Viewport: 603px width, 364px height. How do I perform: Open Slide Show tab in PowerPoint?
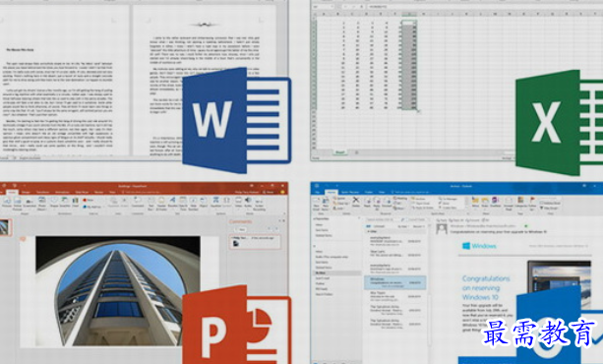click(82, 192)
